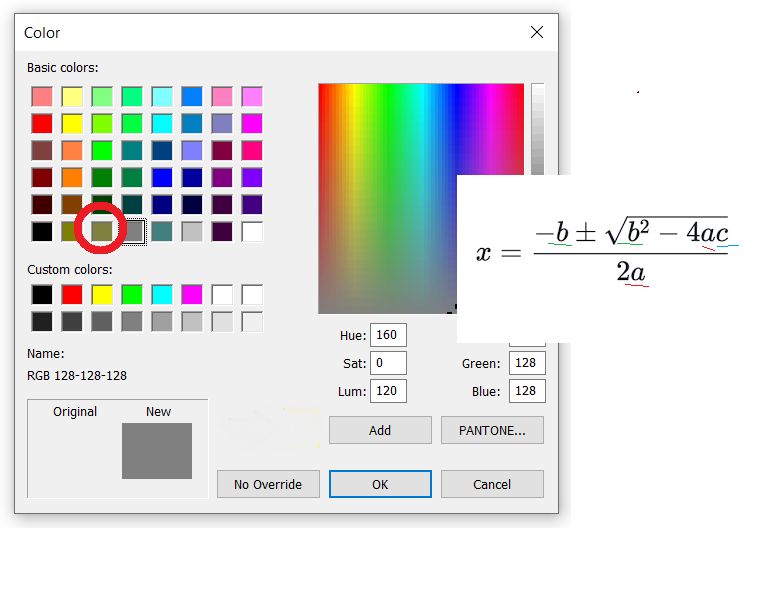The width and height of the screenshot is (768, 614).
Task: Select the pale yellow basic color swatch
Action: coord(72,96)
